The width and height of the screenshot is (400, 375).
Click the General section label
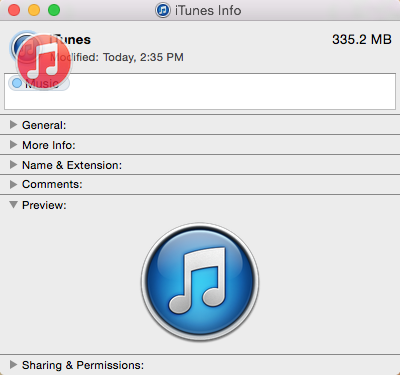click(44, 125)
